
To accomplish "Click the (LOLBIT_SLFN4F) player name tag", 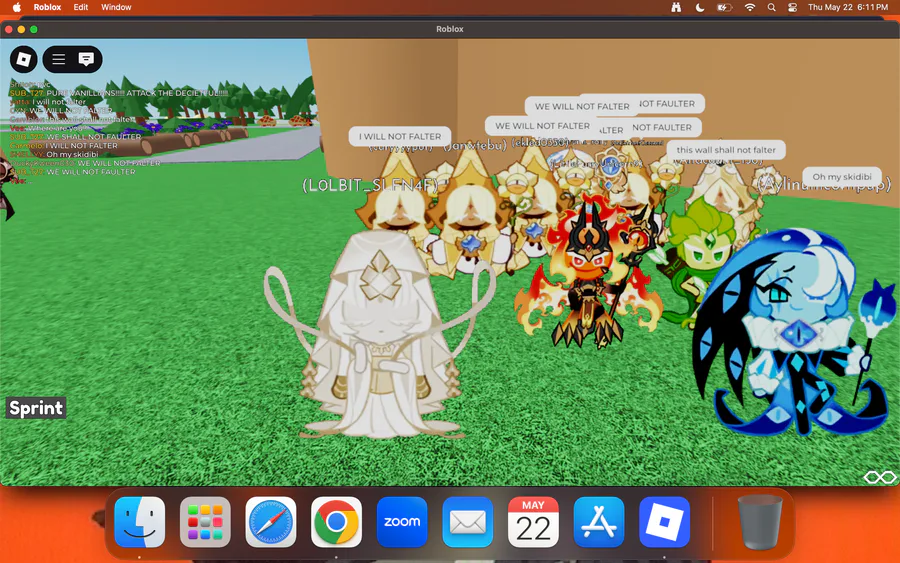I will (x=370, y=185).
